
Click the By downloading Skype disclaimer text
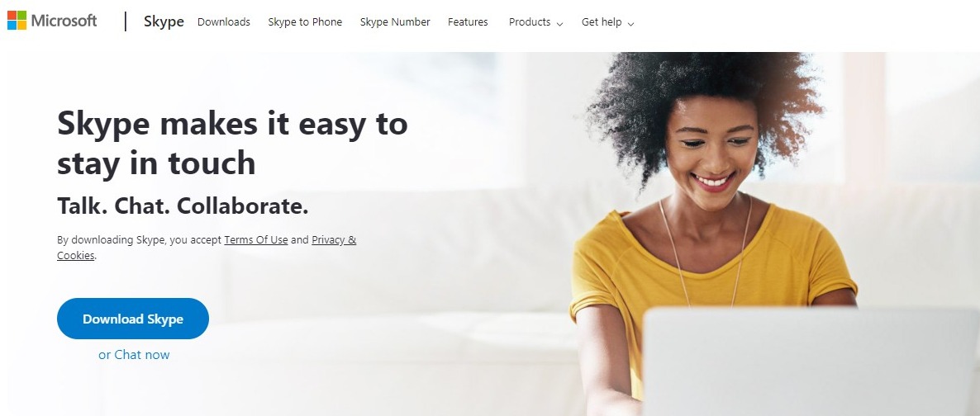207,248
